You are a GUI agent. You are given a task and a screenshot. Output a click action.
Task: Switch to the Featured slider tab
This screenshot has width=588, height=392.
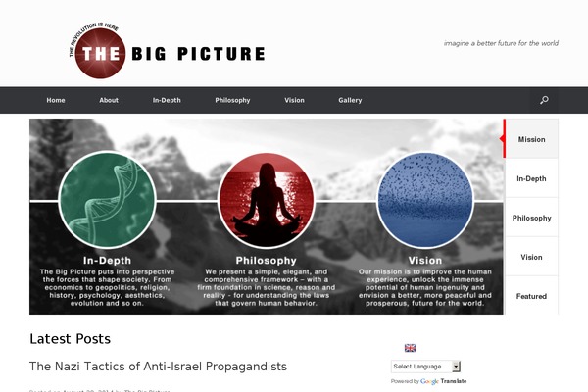[531, 296]
